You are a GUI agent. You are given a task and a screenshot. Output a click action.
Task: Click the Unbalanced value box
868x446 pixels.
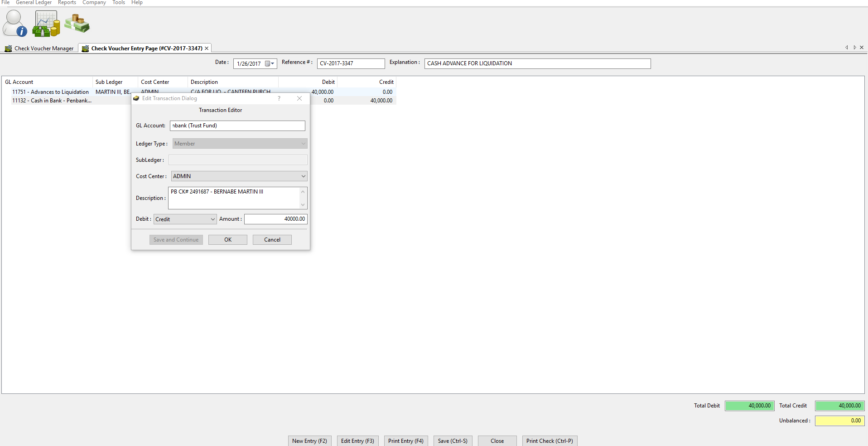tap(839, 421)
